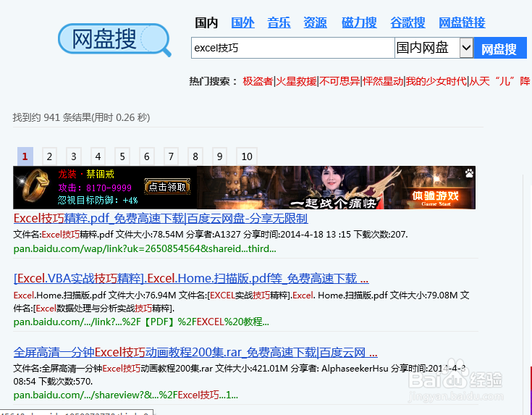Go to results page 6

147,156
